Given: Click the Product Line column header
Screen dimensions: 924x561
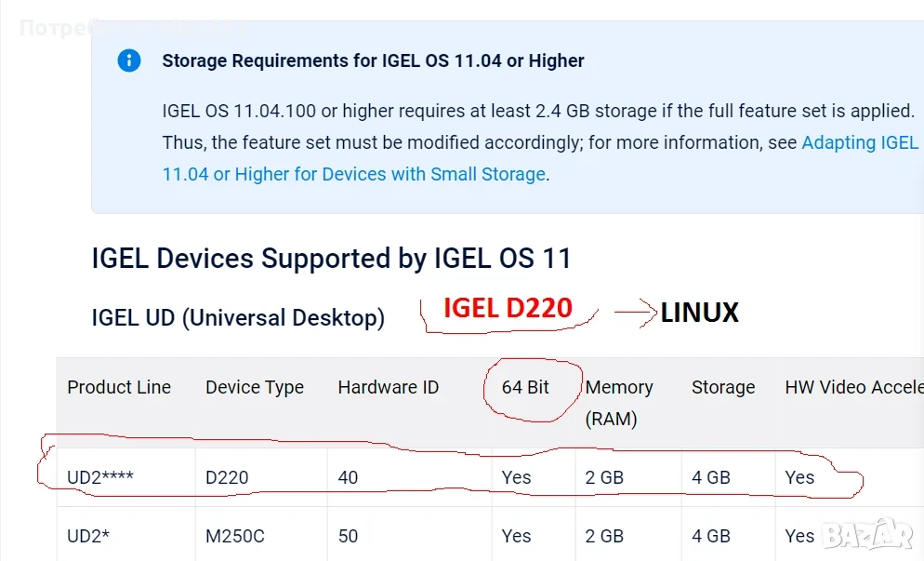Looking at the screenshot, I should point(119,387).
